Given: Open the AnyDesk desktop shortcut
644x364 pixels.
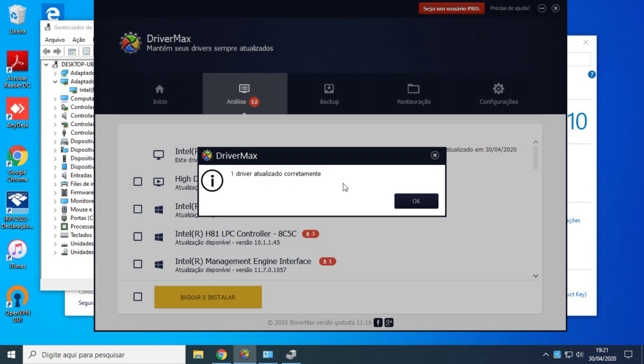Looking at the screenshot, I should pyautogui.click(x=17, y=113).
